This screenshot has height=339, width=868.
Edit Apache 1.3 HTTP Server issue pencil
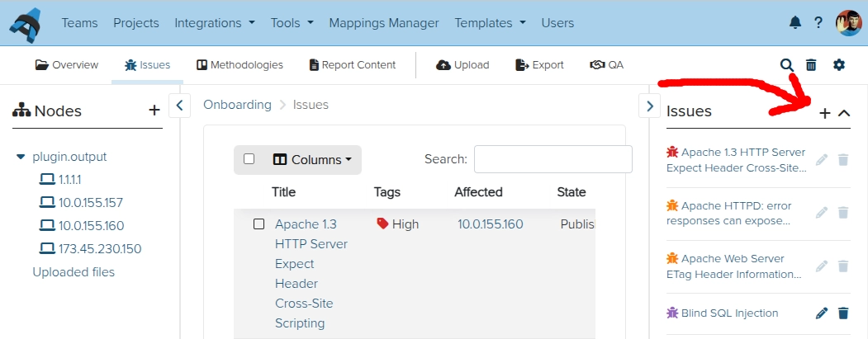coord(822,160)
